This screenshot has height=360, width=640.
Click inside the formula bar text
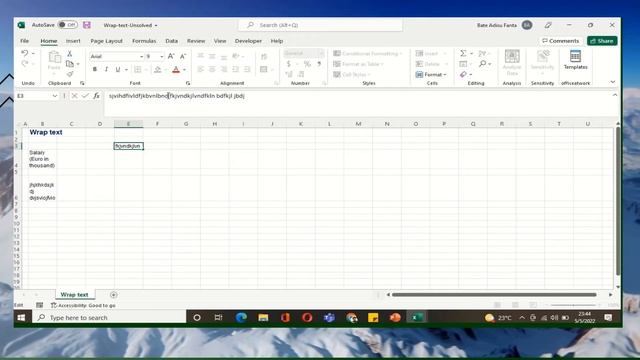tap(176, 96)
